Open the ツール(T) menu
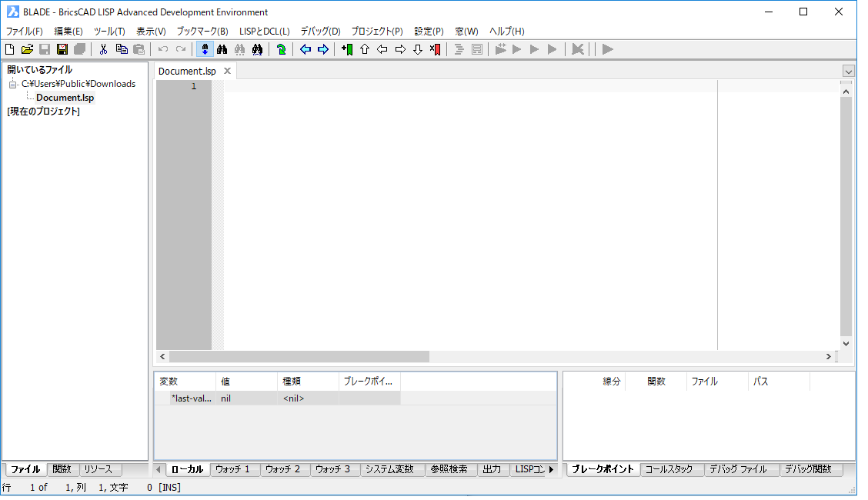868x500 pixels. coord(109,31)
